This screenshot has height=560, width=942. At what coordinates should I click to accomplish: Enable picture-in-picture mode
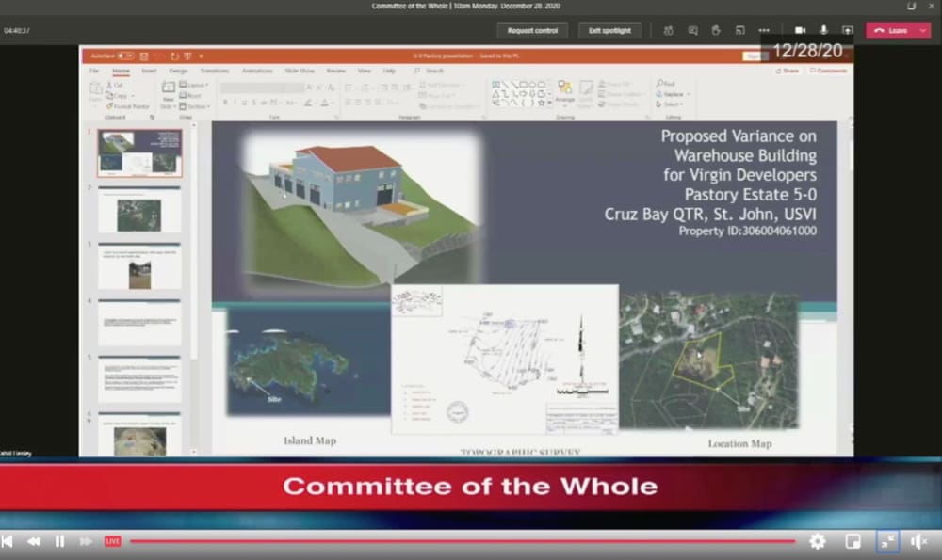(853, 541)
